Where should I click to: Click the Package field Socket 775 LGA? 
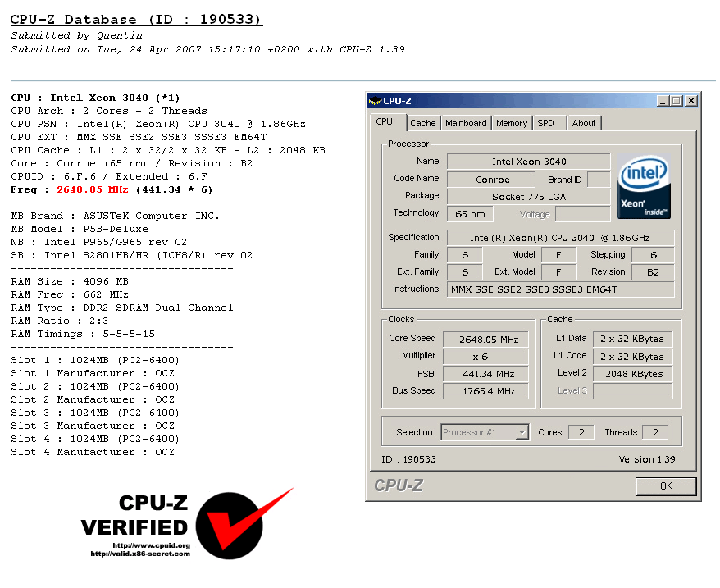(x=529, y=197)
